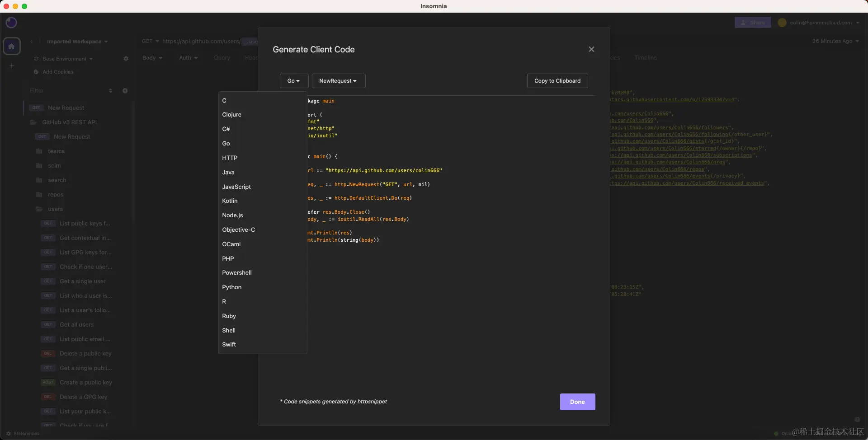The image size is (868, 440).
Task: Open the home dashboard icon
Action: [11, 46]
